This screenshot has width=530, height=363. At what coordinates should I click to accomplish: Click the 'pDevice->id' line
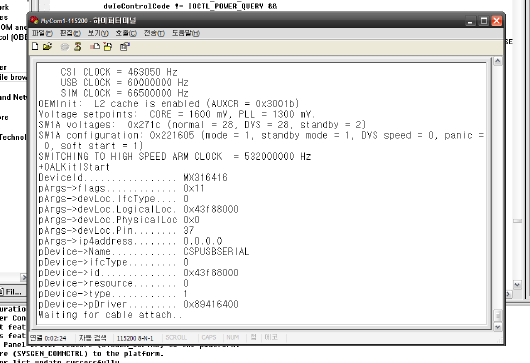(139, 273)
